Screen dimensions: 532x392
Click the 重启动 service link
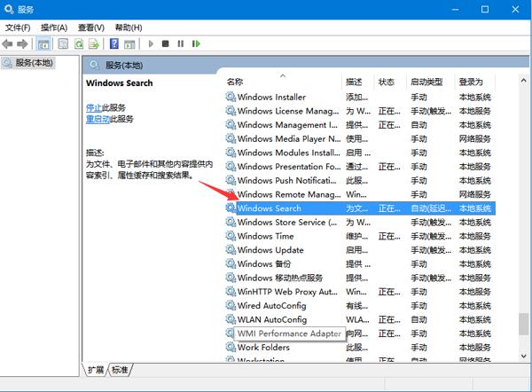click(98, 118)
